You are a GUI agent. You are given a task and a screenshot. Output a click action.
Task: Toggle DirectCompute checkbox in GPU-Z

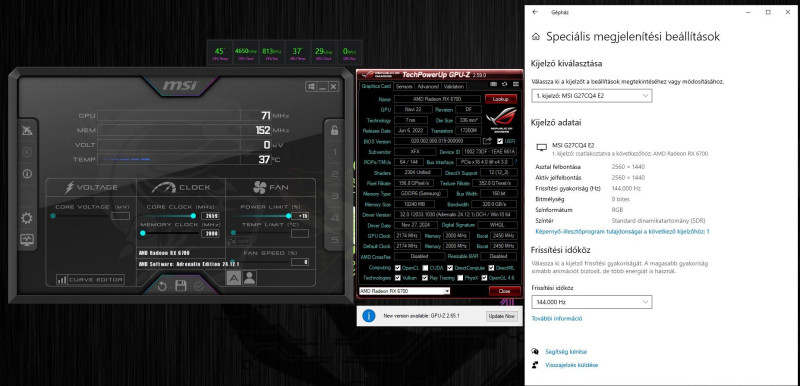point(450,268)
